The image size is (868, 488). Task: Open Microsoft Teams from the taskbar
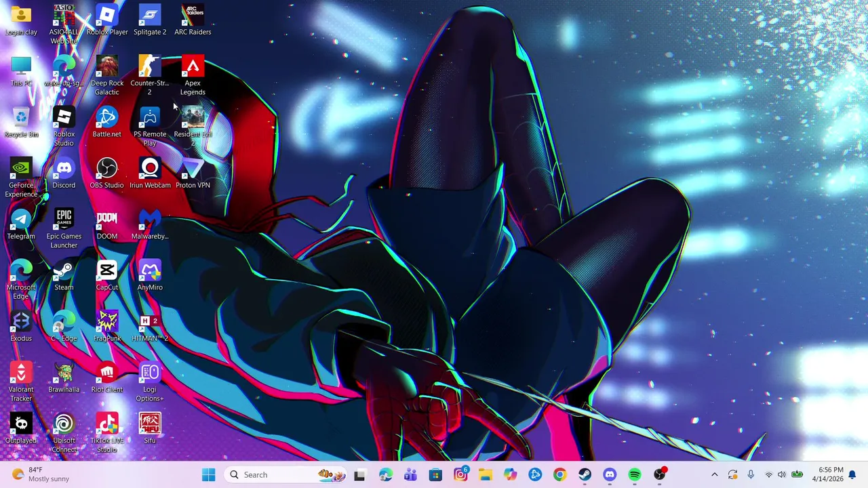pos(410,474)
